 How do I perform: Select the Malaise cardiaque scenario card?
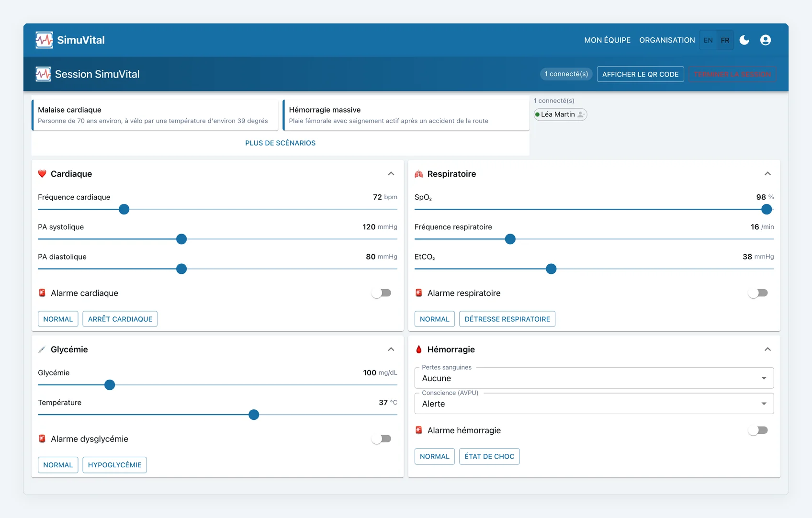point(155,115)
